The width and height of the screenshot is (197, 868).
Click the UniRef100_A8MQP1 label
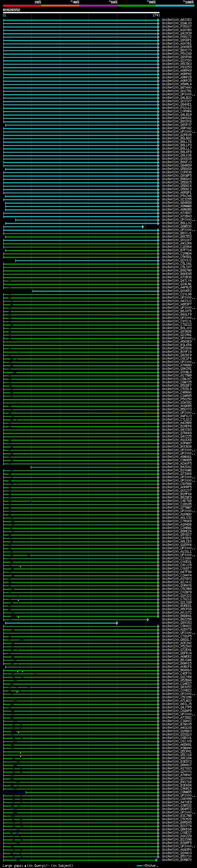(176, 193)
